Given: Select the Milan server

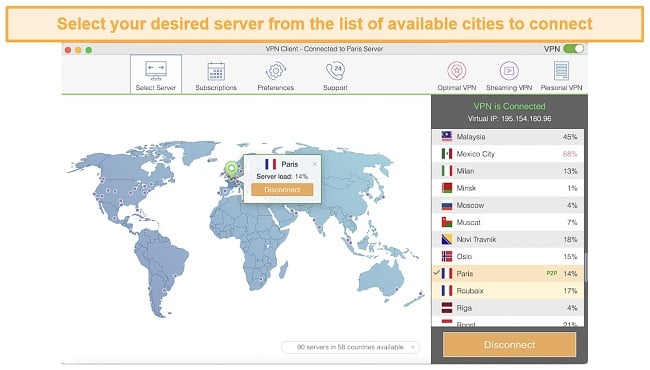Looking at the screenshot, I should click(x=508, y=171).
